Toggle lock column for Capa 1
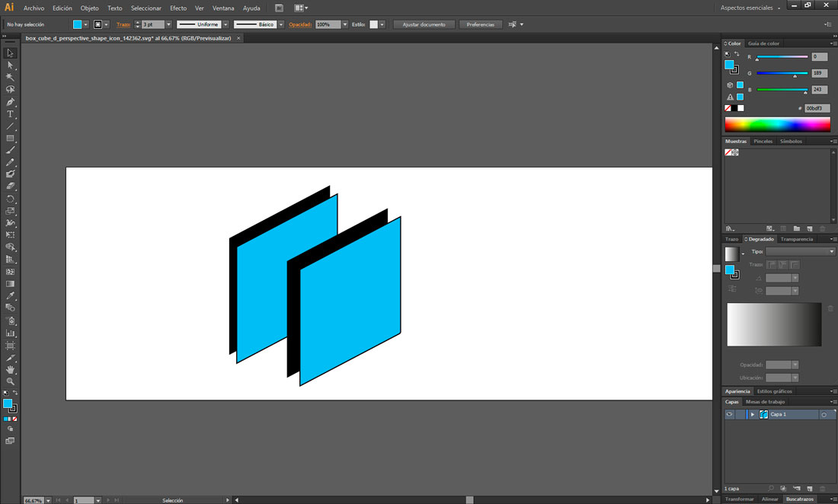Screen dimensions: 838x504 740,415
